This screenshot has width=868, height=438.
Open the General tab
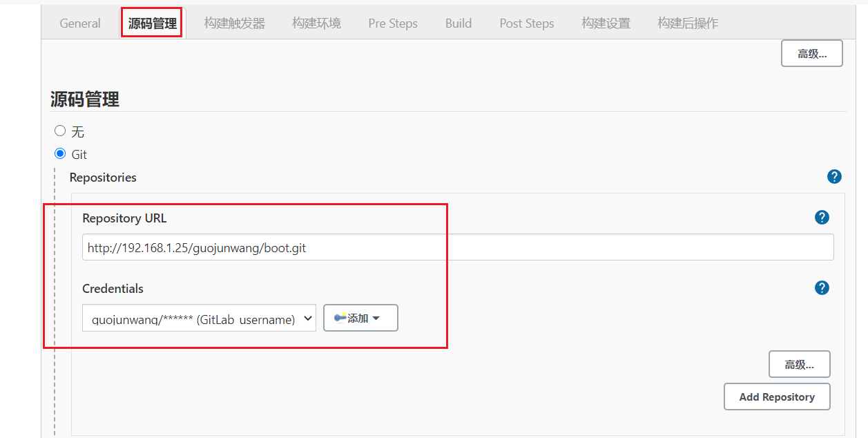point(80,23)
